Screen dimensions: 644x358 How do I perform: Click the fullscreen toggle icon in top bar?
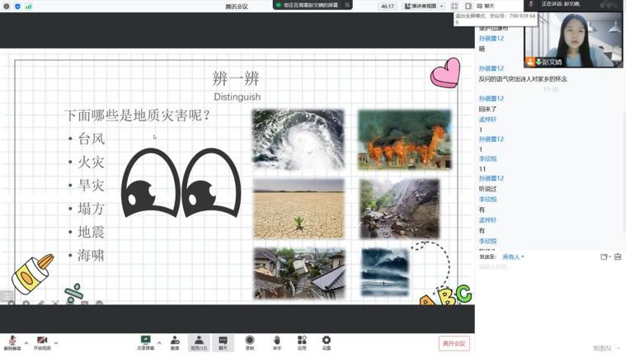pyautogui.click(x=454, y=7)
